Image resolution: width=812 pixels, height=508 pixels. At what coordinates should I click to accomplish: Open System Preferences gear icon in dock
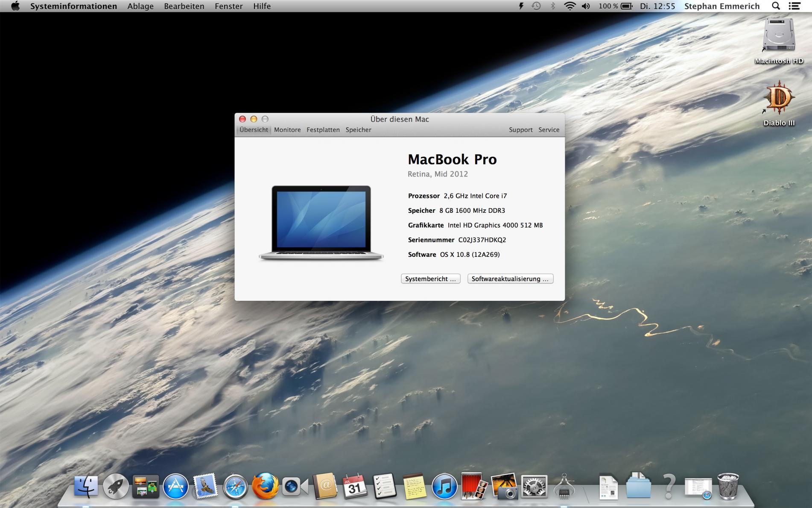pyautogui.click(x=534, y=486)
